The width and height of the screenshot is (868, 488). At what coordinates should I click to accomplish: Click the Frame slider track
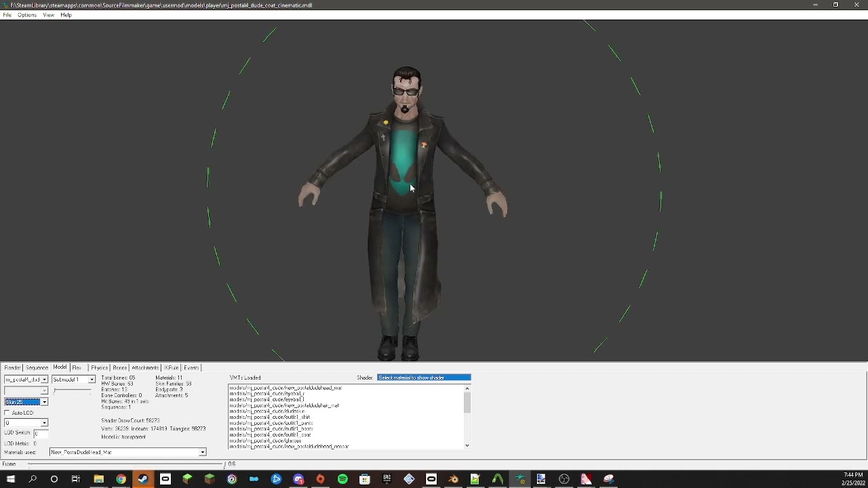pyautogui.click(x=125, y=464)
